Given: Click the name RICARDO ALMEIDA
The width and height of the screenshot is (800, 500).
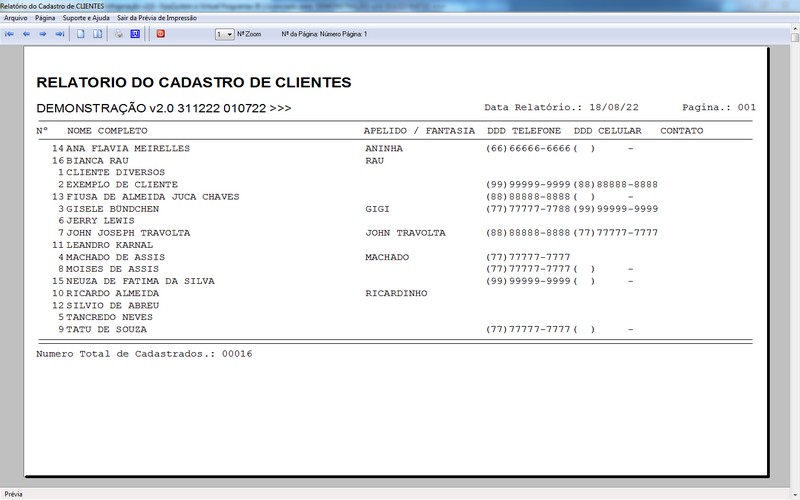Looking at the screenshot, I should (113, 293).
